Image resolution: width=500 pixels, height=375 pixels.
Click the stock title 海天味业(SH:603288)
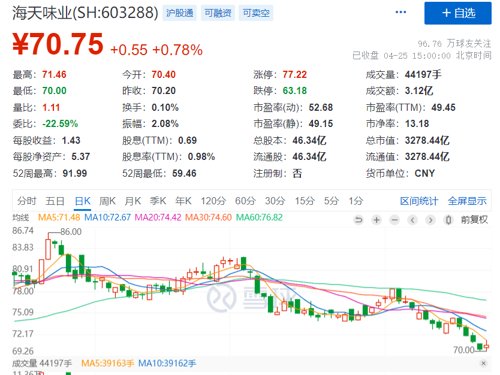[85, 13]
